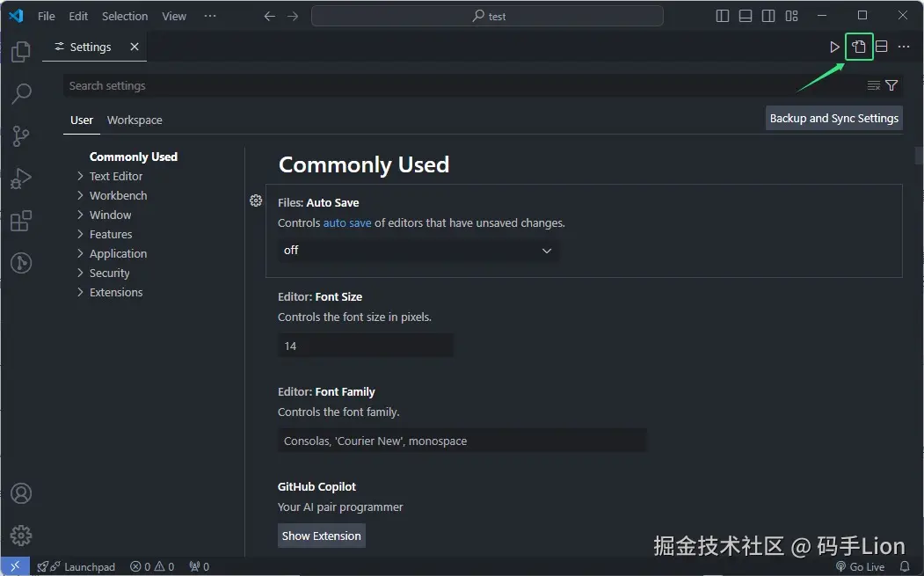
Task: Split the editor with split icon
Action: (x=882, y=47)
